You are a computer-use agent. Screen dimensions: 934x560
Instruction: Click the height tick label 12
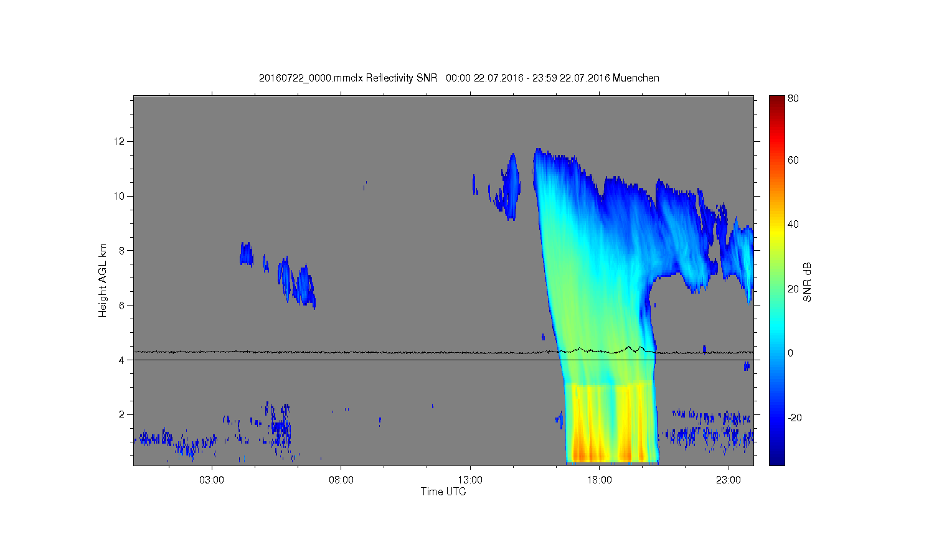(x=120, y=141)
